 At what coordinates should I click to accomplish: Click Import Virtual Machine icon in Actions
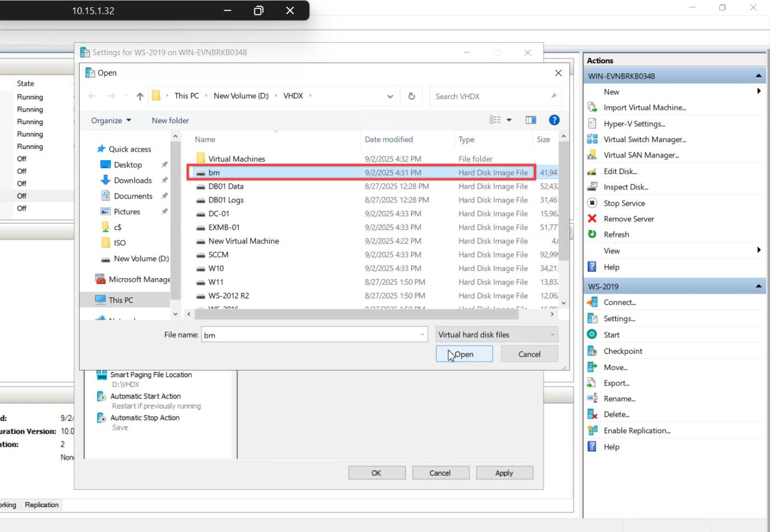(x=592, y=108)
